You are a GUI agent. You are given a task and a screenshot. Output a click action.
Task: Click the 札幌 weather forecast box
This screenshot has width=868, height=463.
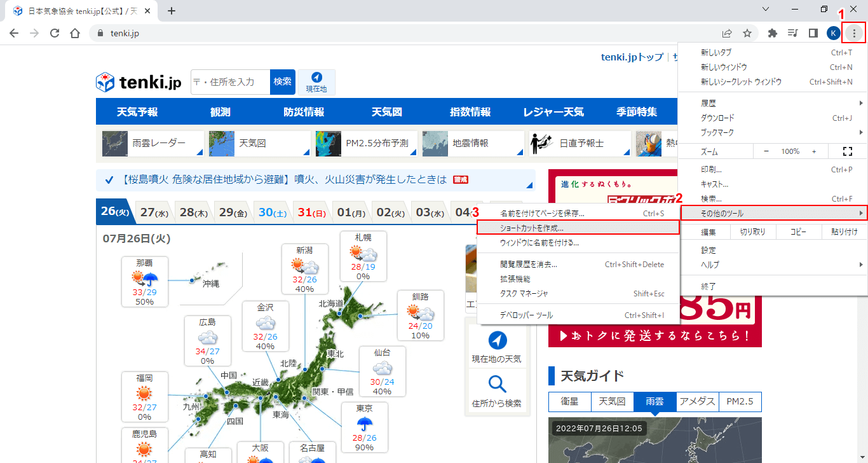[363, 256]
